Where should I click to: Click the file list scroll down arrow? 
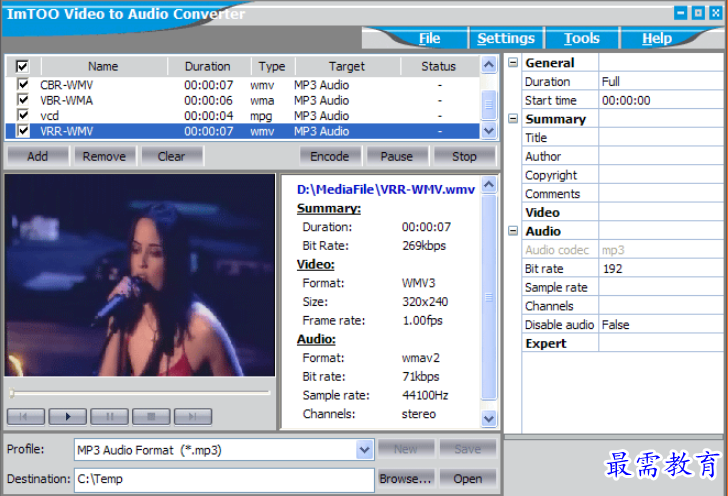click(x=488, y=131)
